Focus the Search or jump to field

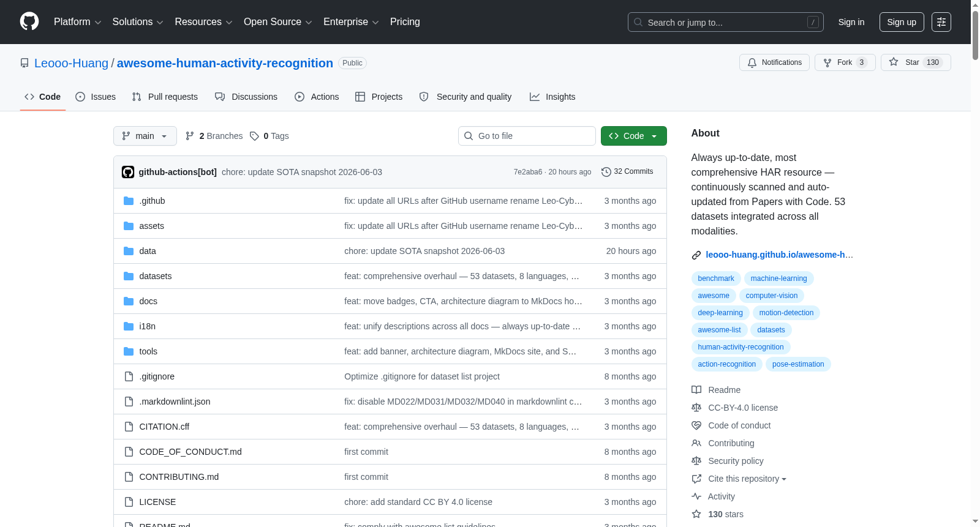[x=726, y=22]
